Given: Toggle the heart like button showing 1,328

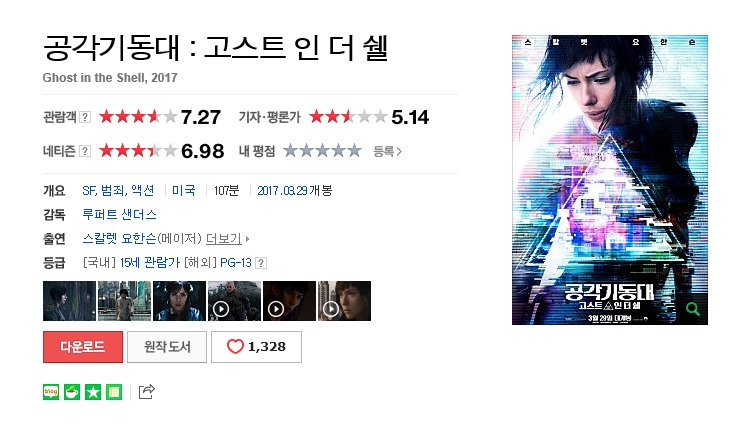Looking at the screenshot, I should pyautogui.click(x=256, y=347).
